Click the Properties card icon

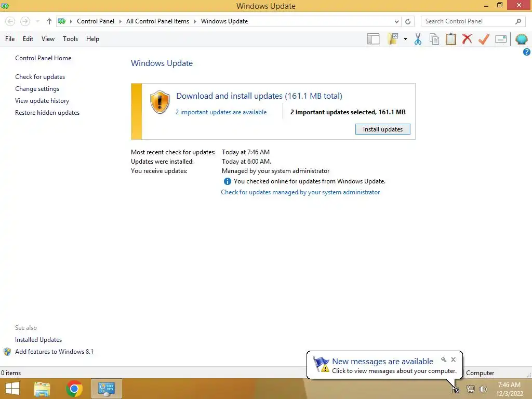coord(501,39)
